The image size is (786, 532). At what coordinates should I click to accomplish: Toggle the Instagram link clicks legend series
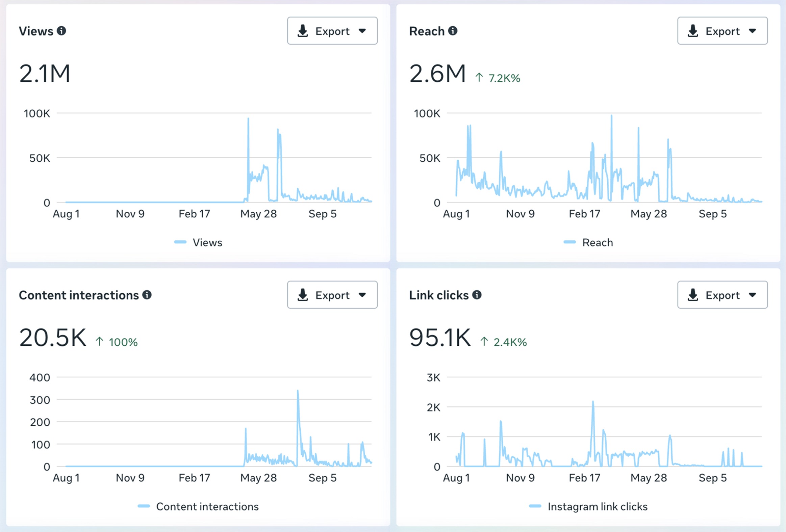[588, 506]
